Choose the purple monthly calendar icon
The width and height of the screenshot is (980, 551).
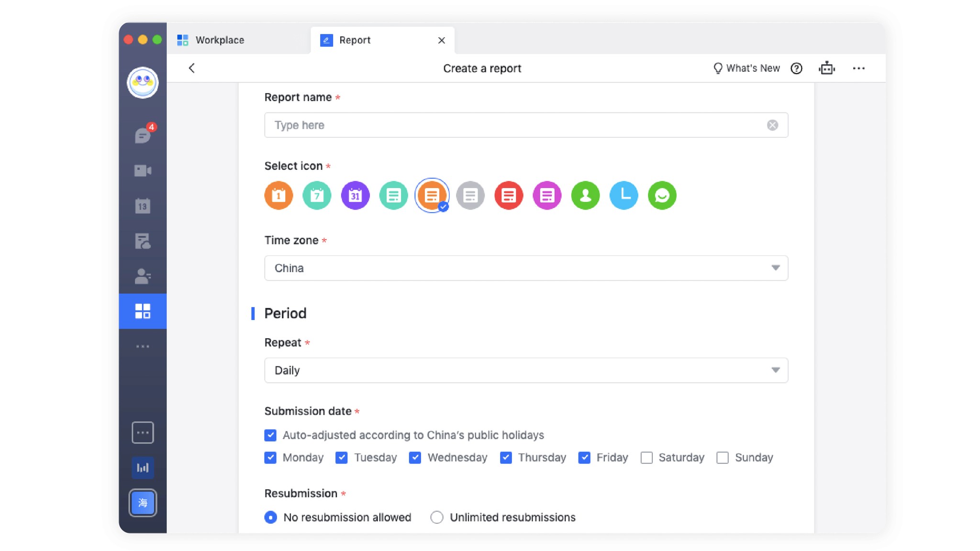(x=355, y=195)
